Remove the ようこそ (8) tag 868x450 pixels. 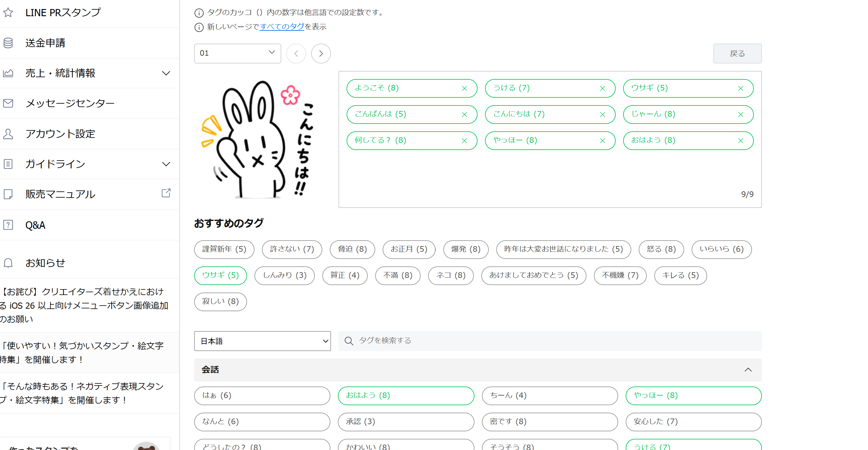(x=464, y=88)
